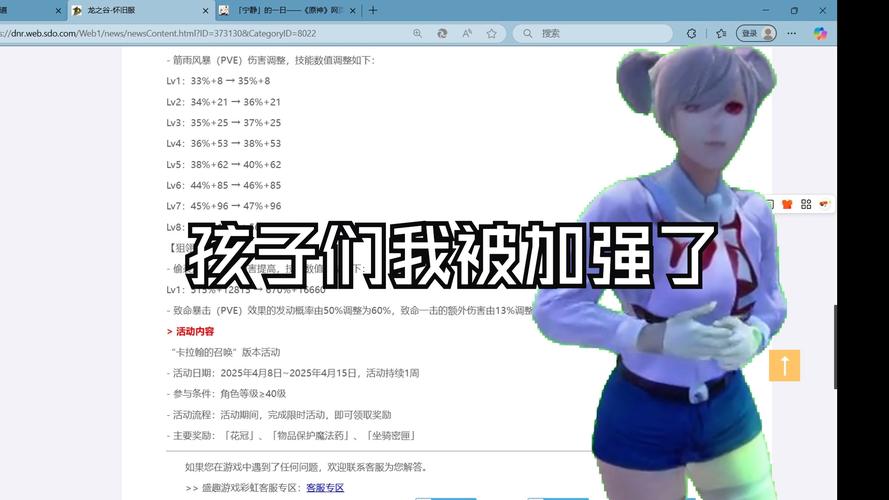Viewport: 889px width, 500px height.
Task: Close the 「宁静」的一日 tab
Action: coord(353,11)
